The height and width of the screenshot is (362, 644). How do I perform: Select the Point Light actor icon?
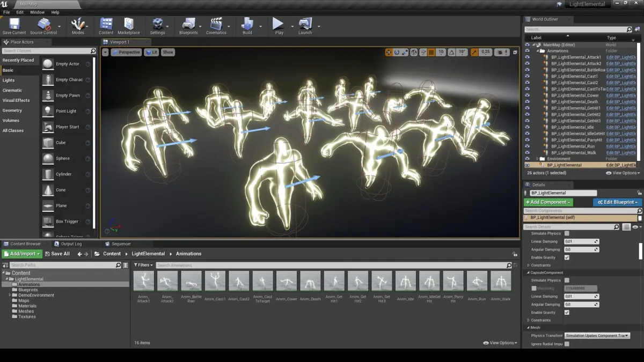pyautogui.click(x=48, y=111)
